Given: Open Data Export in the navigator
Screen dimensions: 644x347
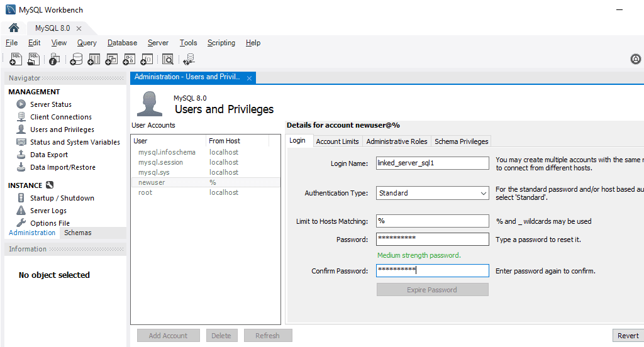Looking at the screenshot, I should pos(49,155).
